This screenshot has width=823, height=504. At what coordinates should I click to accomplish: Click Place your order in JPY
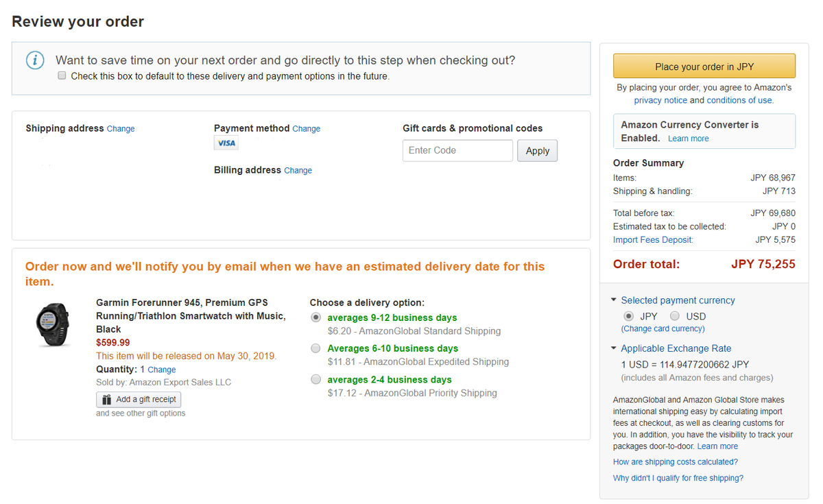[704, 67]
